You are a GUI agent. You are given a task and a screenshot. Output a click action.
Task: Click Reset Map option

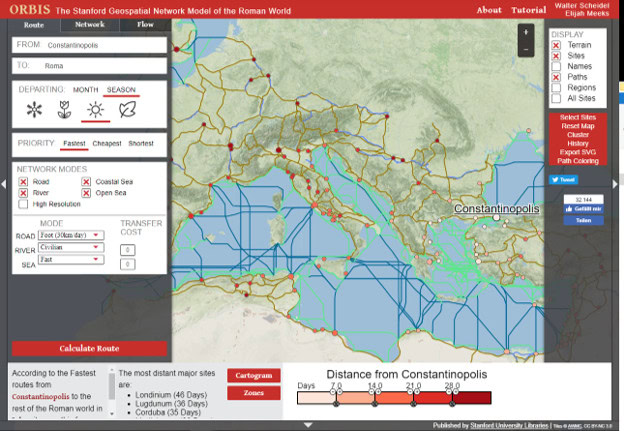(578, 126)
